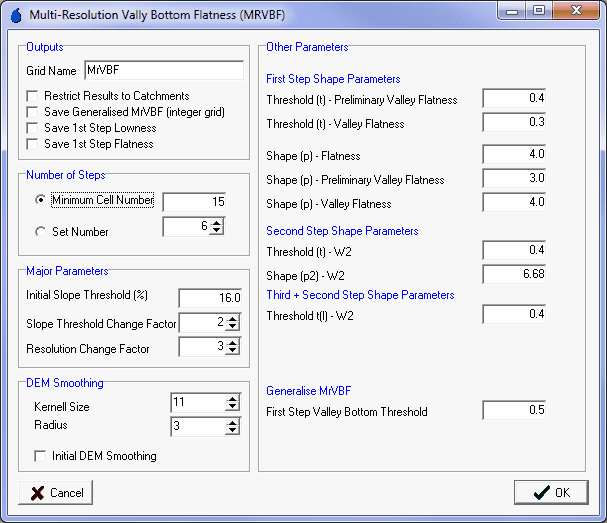Tick Initial DEM Smoothing checkbox
Viewport: 607px width, 523px height.
(x=41, y=456)
